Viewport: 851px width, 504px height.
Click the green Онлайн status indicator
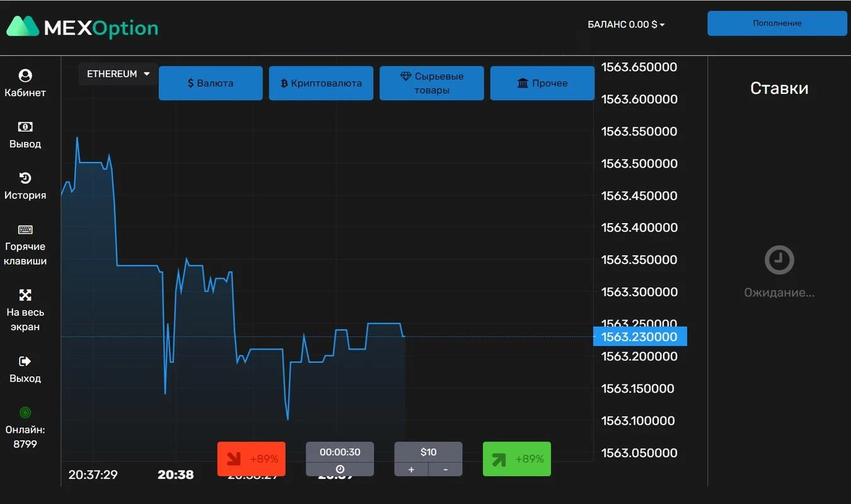point(25,413)
